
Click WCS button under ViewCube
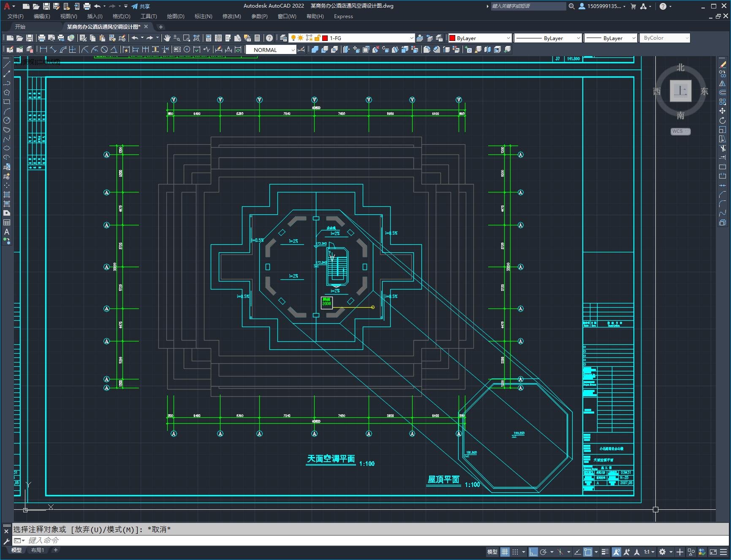point(680,131)
